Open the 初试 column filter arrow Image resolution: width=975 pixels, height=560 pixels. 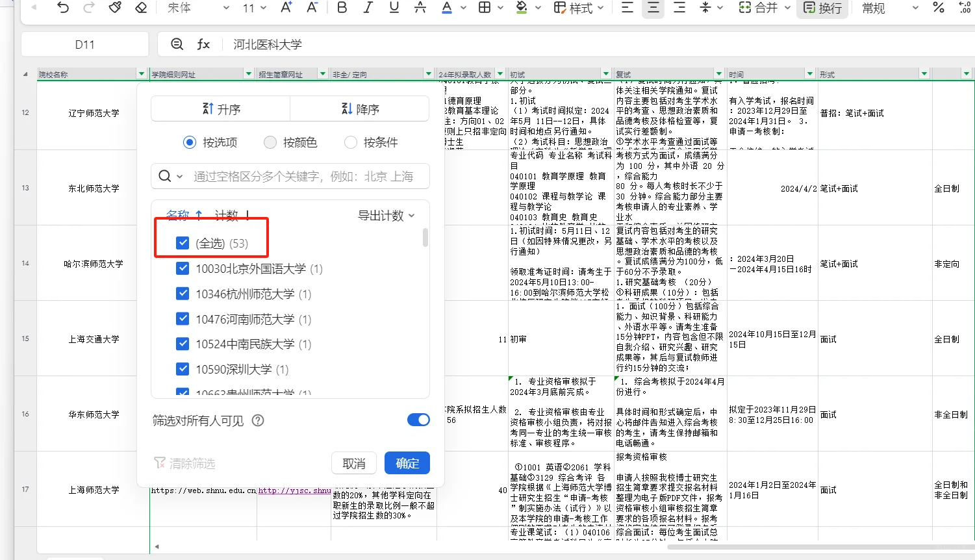click(x=606, y=74)
